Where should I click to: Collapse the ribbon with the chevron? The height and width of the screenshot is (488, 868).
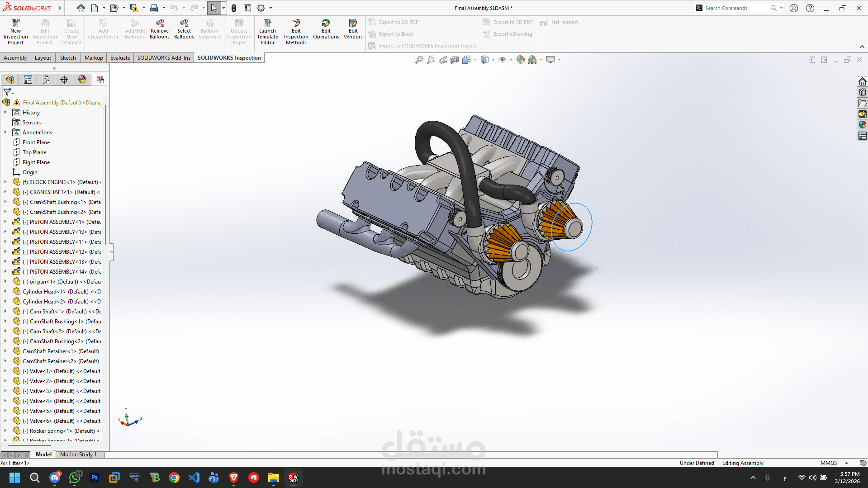[862, 47]
